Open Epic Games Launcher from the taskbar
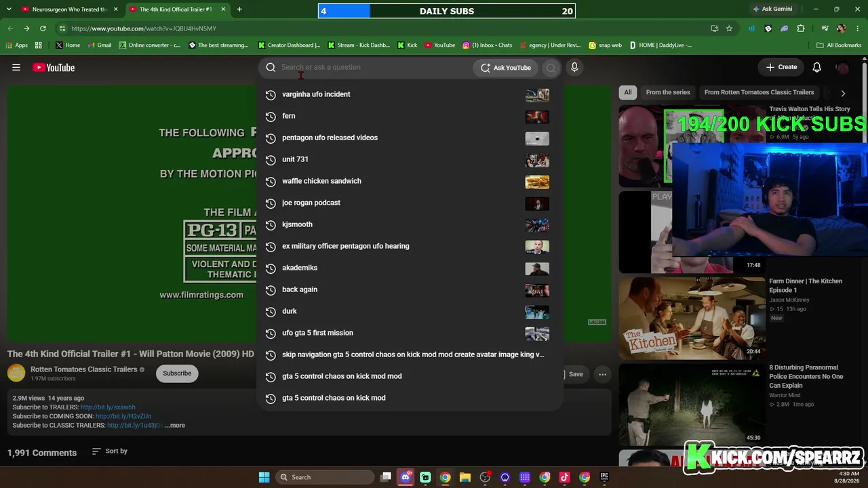The image size is (868, 488). coord(604,477)
